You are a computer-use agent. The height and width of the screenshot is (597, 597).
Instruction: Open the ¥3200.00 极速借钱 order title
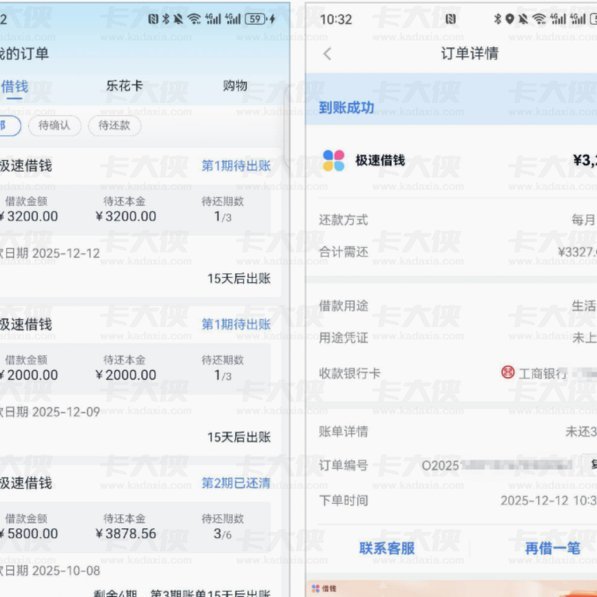pyautogui.click(x=26, y=166)
